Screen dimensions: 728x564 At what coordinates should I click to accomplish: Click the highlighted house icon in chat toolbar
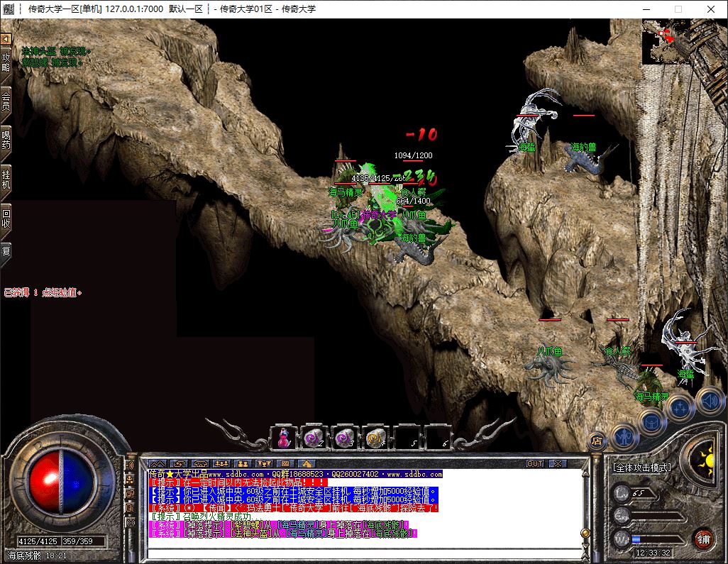pos(307,463)
